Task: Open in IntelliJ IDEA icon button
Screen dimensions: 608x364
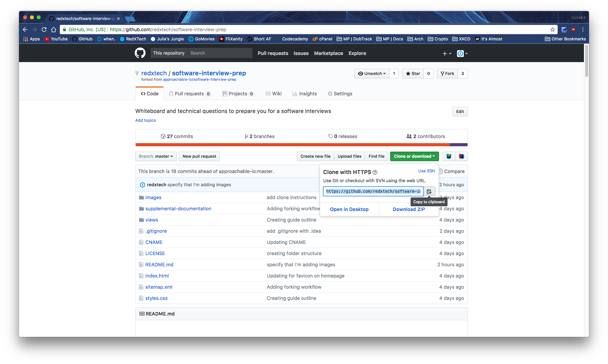Action: [x=461, y=156]
